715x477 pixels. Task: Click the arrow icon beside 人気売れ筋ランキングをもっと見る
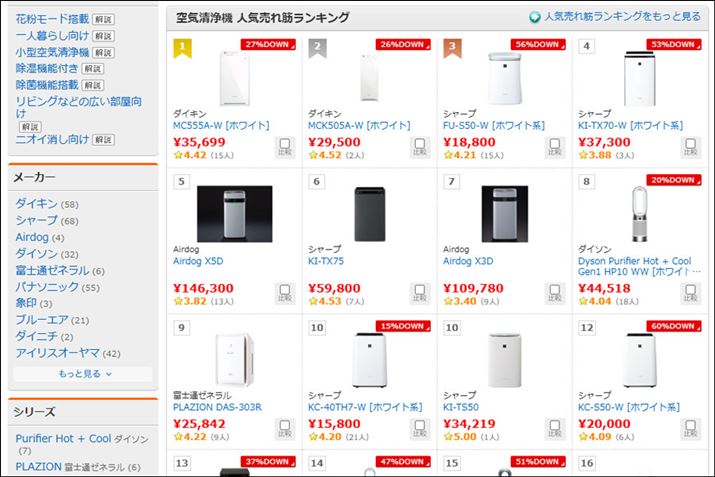tap(535, 17)
